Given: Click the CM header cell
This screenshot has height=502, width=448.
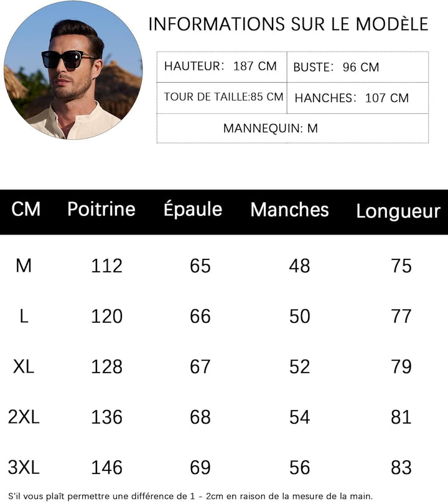Looking at the screenshot, I should [x=26, y=210].
